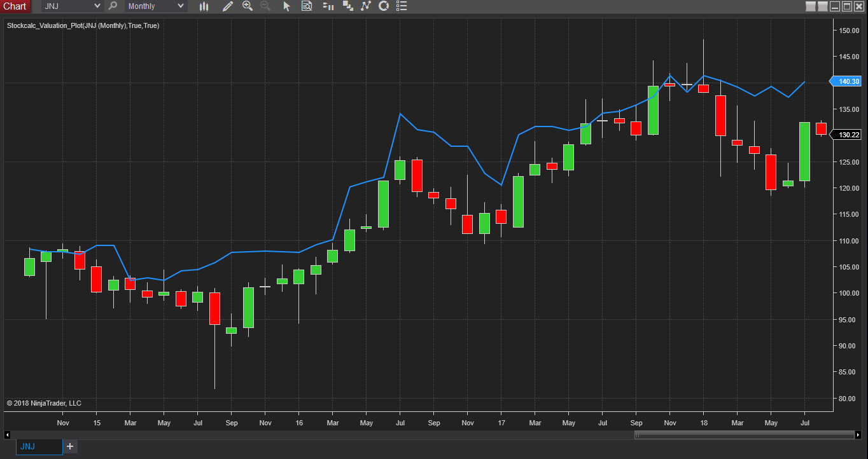Select the drawing tools pencil icon
The height and width of the screenshot is (459, 868).
[x=228, y=6]
